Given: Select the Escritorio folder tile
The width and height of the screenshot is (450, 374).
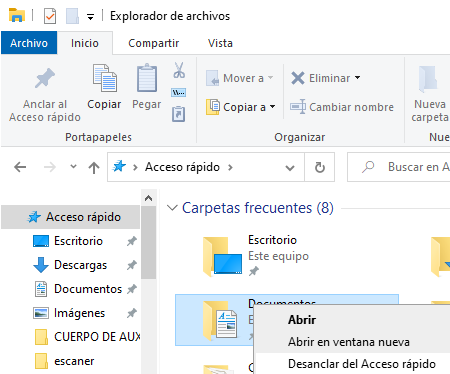Looking at the screenshot, I should 257,256.
